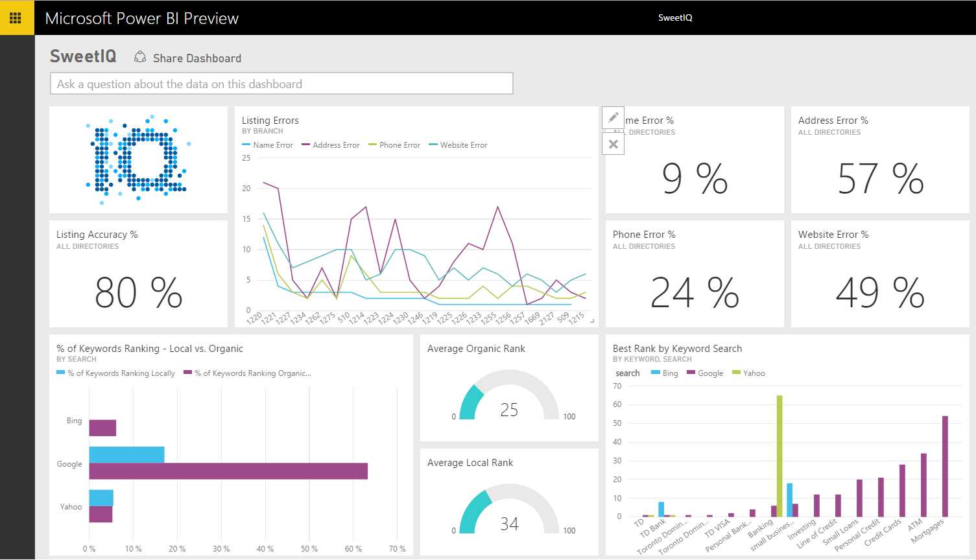Click the Bing axis label in keywords chart

pos(74,421)
